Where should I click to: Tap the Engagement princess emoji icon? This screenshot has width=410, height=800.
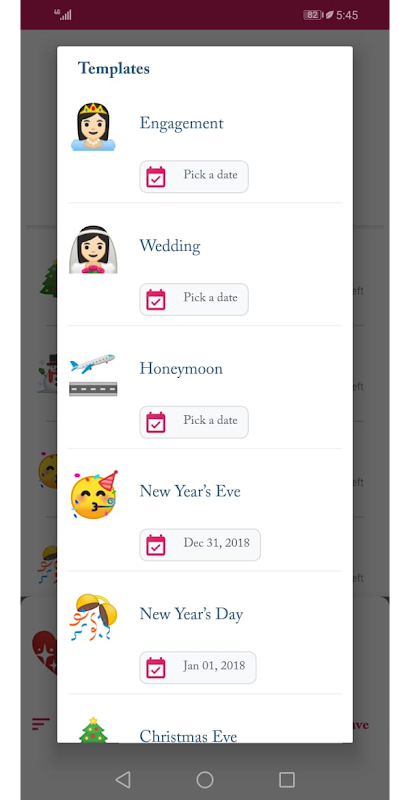[x=93, y=127]
